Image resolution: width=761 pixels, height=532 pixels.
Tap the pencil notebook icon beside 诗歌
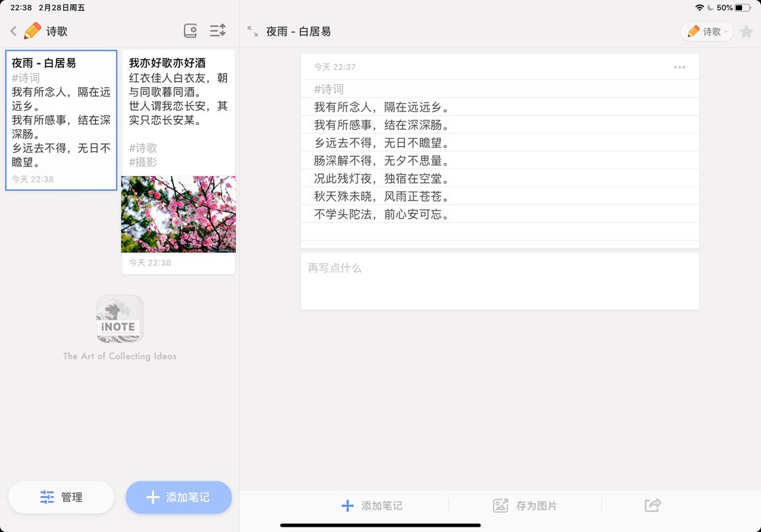pos(32,31)
